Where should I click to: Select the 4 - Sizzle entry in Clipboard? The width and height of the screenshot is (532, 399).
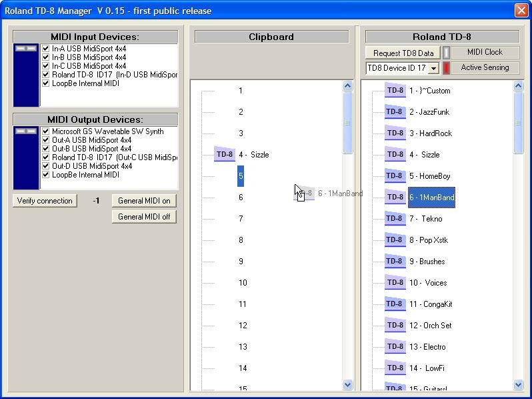tap(253, 155)
